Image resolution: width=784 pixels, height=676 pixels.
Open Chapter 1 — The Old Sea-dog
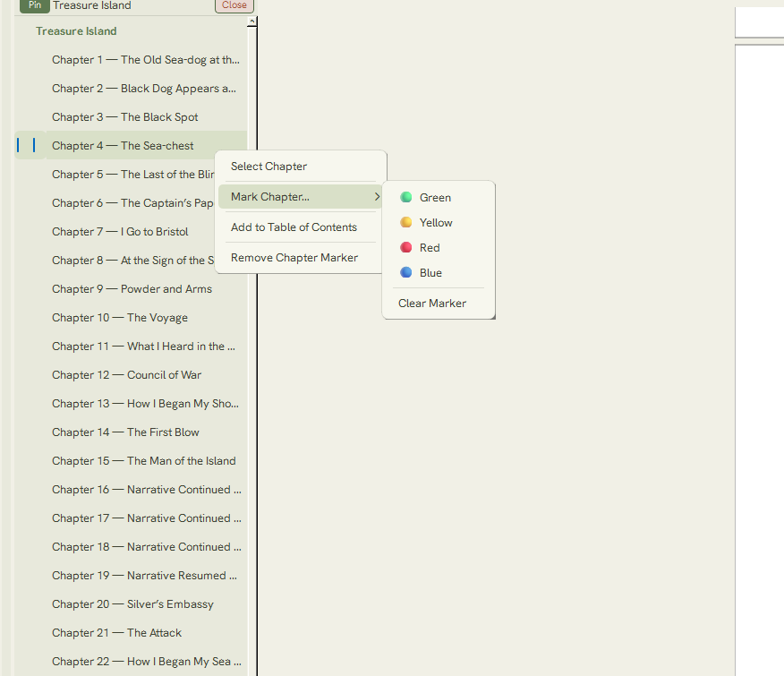(x=146, y=60)
